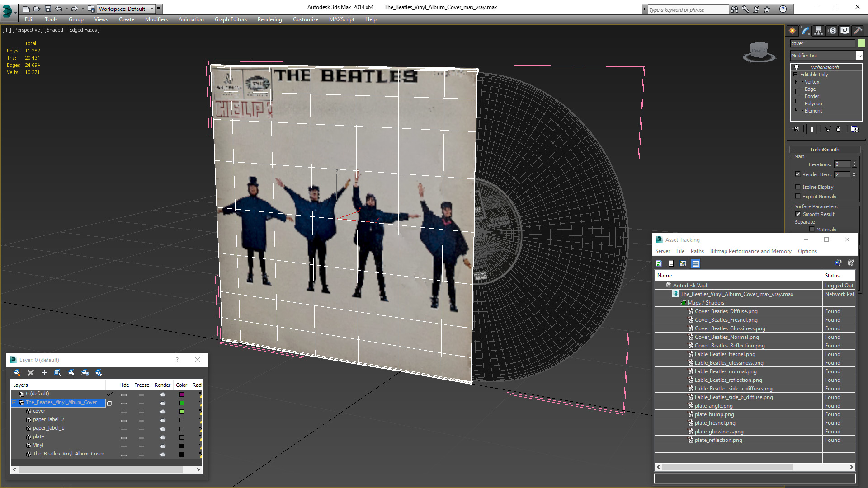Open Asset Tracking Paths menu
Viewport: 868px width, 488px height.
[x=697, y=251]
